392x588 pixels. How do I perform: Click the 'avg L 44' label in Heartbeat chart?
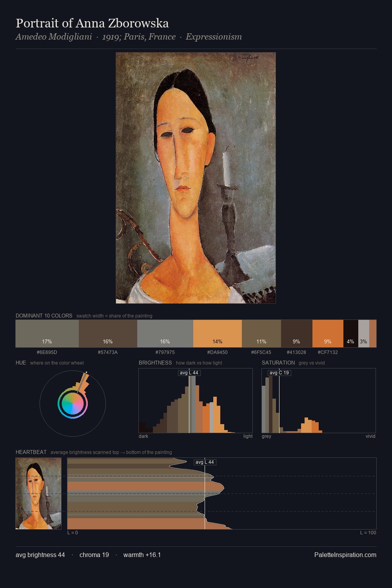click(x=205, y=462)
